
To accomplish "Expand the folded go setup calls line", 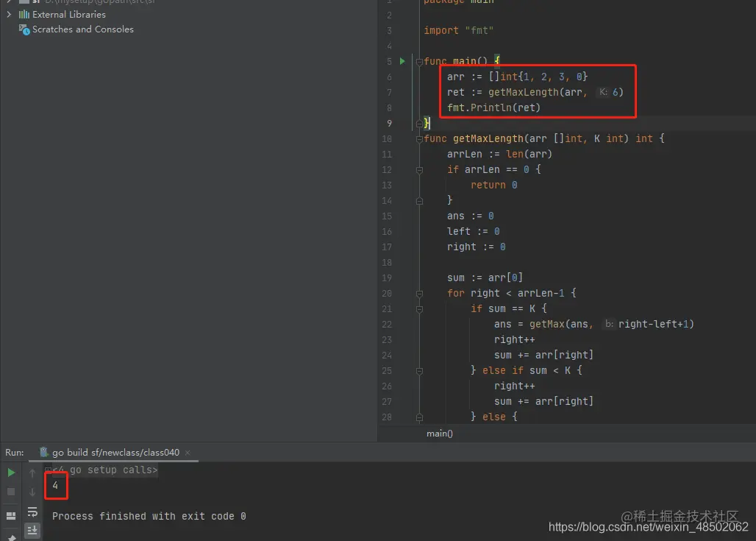I will [x=48, y=470].
